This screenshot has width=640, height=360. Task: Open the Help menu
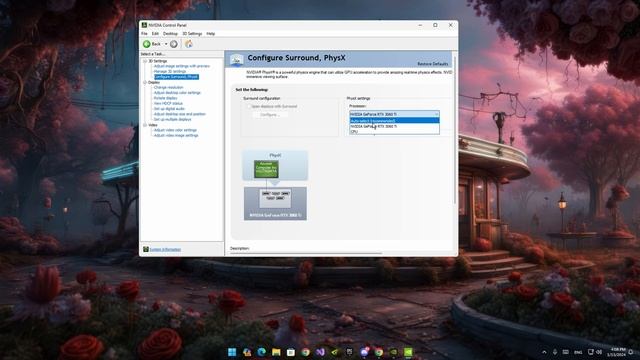coord(211,33)
